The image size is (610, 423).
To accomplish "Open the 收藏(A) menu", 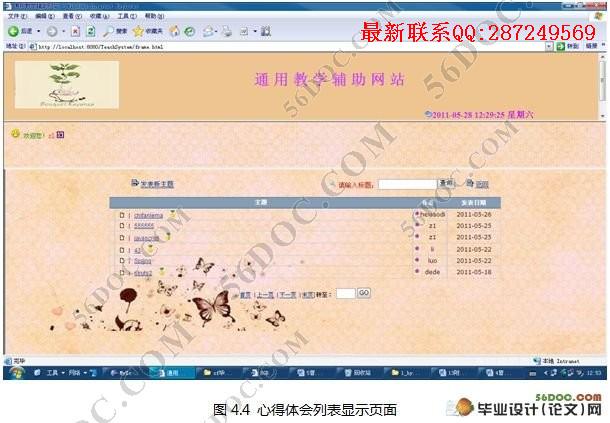I will coord(100,16).
